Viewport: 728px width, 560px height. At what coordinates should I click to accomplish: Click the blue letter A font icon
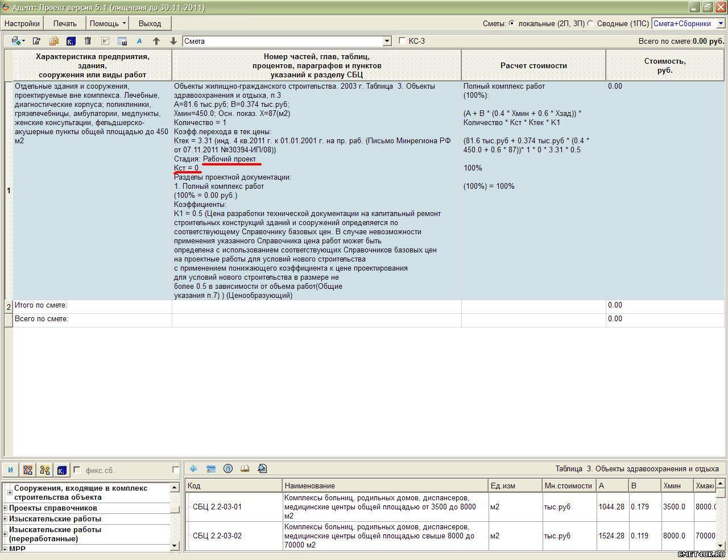pos(139,41)
